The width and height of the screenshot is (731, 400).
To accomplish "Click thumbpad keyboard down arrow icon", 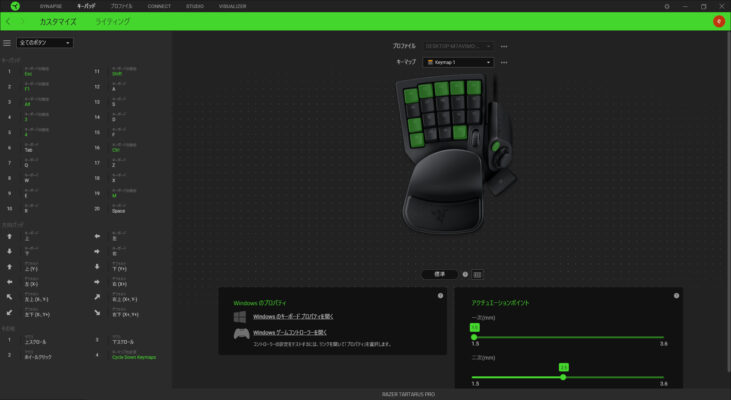I will coord(9,251).
